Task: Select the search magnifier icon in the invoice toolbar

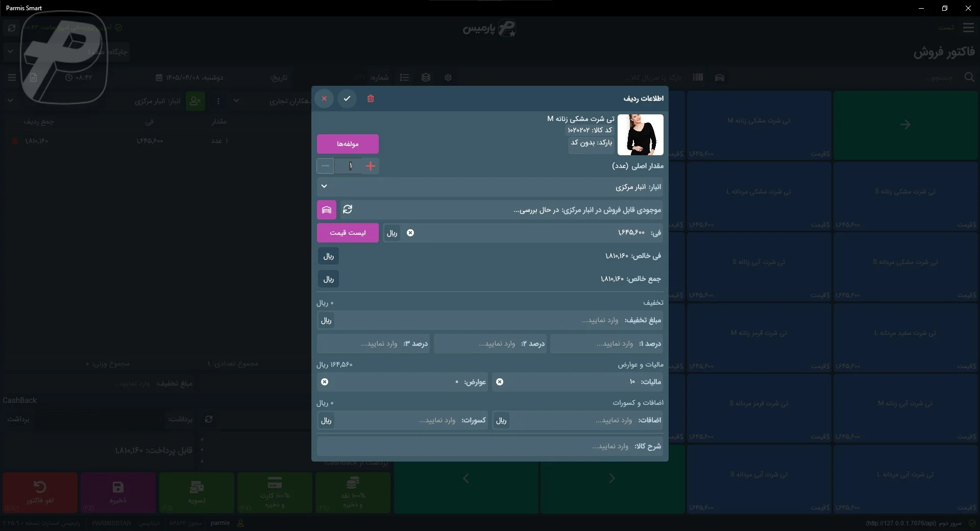Action: pos(969,77)
